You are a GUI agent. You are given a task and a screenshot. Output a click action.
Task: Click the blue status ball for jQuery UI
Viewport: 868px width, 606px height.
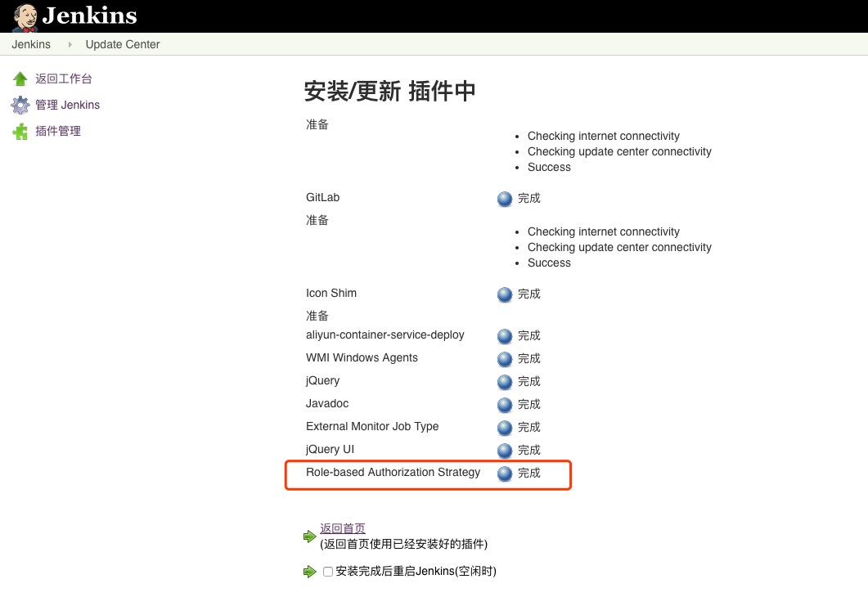[x=505, y=451]
